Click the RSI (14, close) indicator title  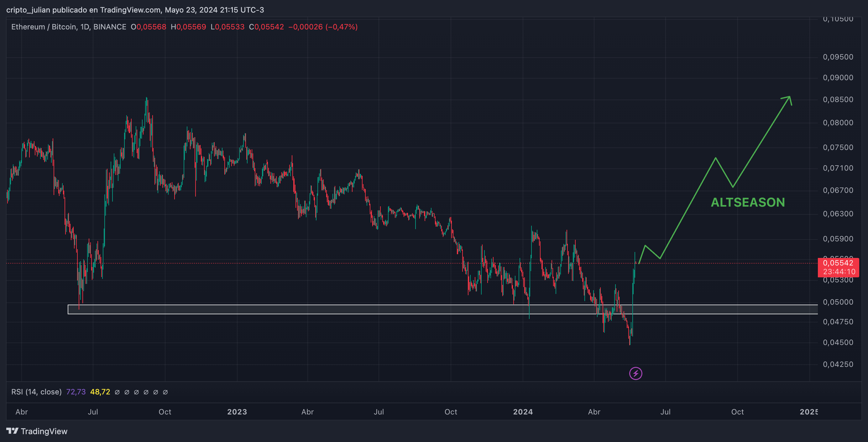(x=36, y=392)
